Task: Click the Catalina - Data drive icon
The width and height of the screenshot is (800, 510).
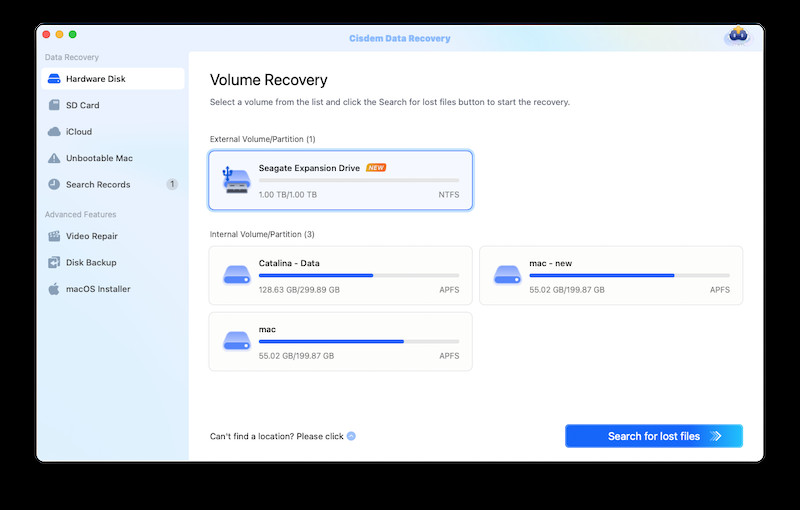Action: pyautogui.click(x=237, y=275)
